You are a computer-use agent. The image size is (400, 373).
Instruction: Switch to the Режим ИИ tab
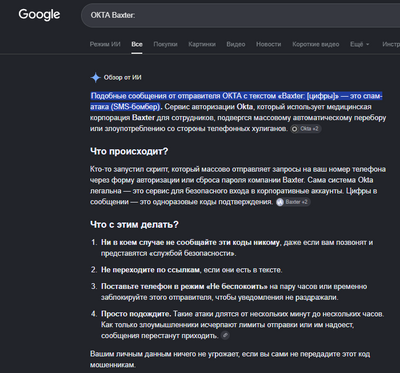click(x=105, y=44)
